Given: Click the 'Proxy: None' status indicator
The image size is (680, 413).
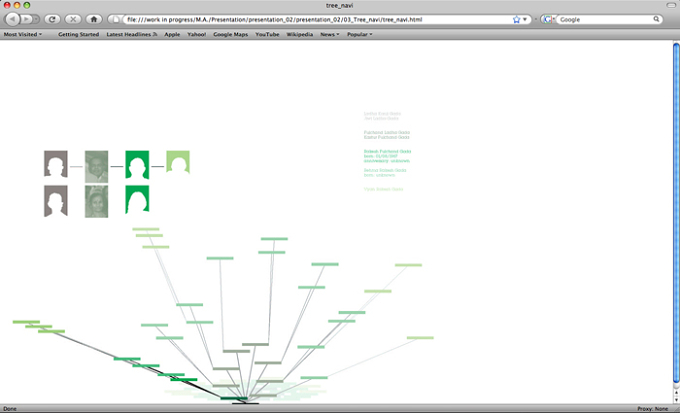Looking at the screenshot, I should (652, 409).
